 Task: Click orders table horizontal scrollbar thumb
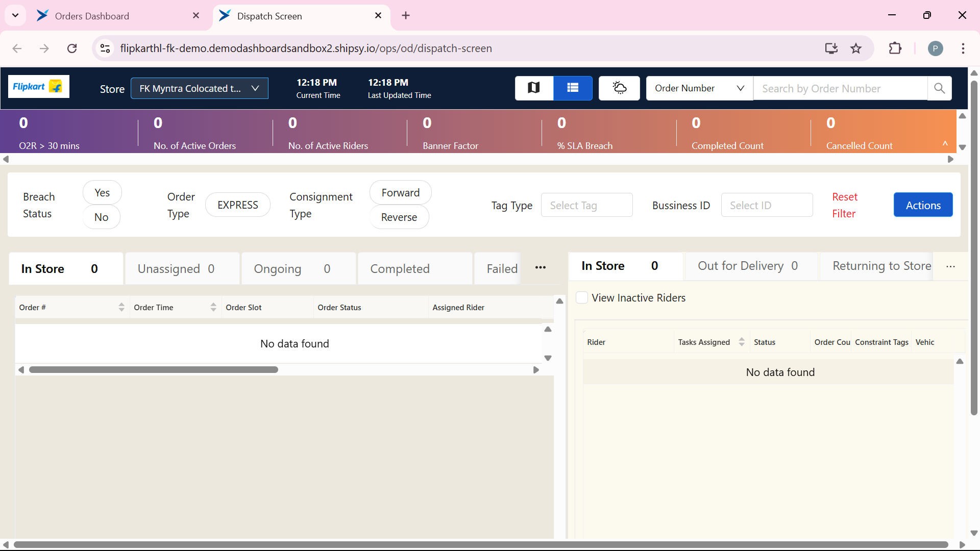point(153,370)
